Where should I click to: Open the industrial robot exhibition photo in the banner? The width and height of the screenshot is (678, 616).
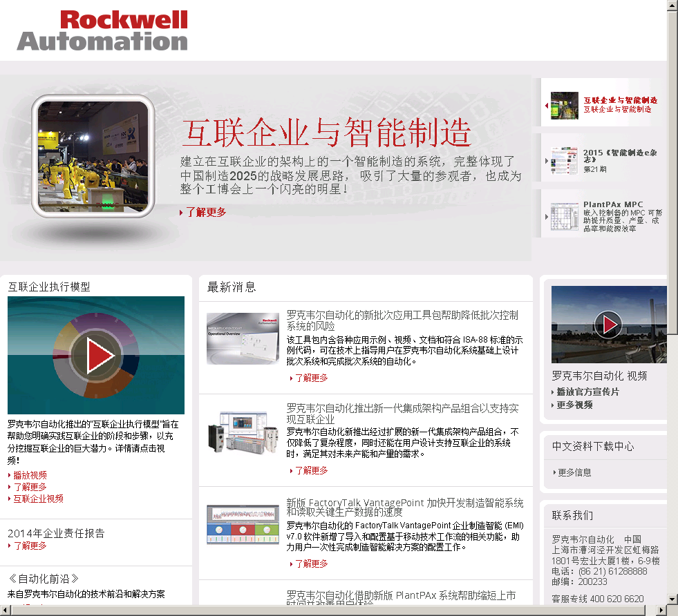[x=93, y=156]
